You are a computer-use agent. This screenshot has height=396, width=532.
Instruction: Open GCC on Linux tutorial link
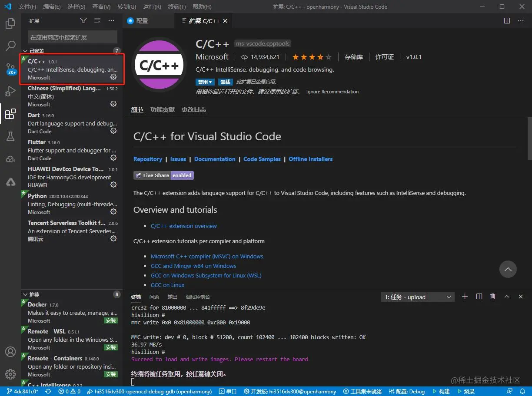[167, 285]
